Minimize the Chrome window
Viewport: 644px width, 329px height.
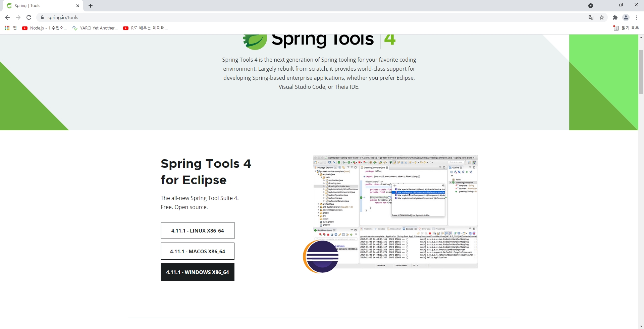605,5
